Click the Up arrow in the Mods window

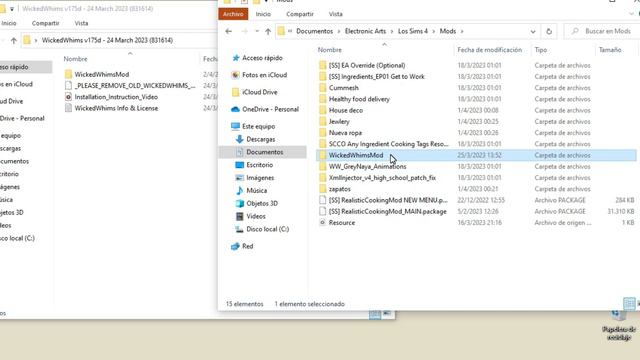[268, 31]
